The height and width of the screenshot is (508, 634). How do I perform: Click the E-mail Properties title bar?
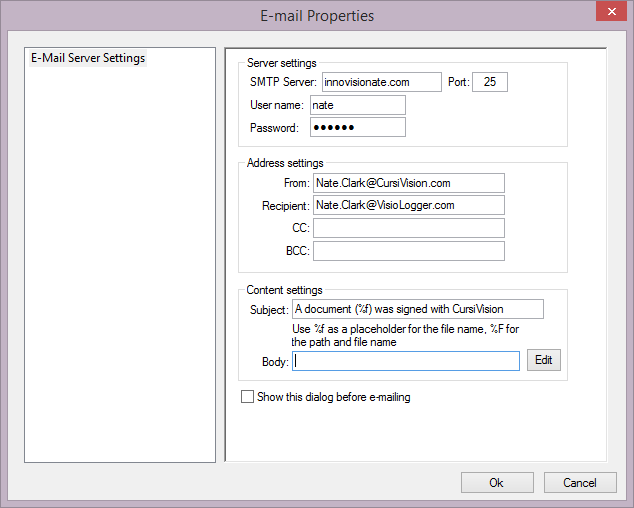[316, 15]
